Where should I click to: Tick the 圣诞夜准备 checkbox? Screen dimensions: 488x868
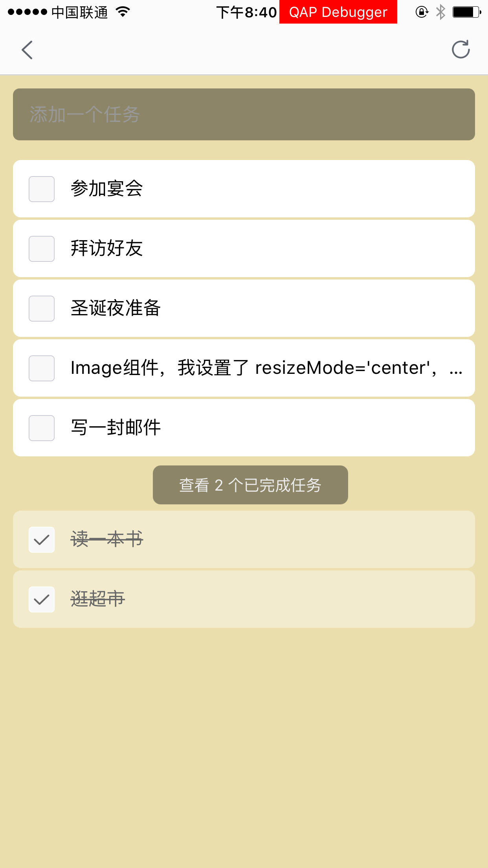[42, 309]
